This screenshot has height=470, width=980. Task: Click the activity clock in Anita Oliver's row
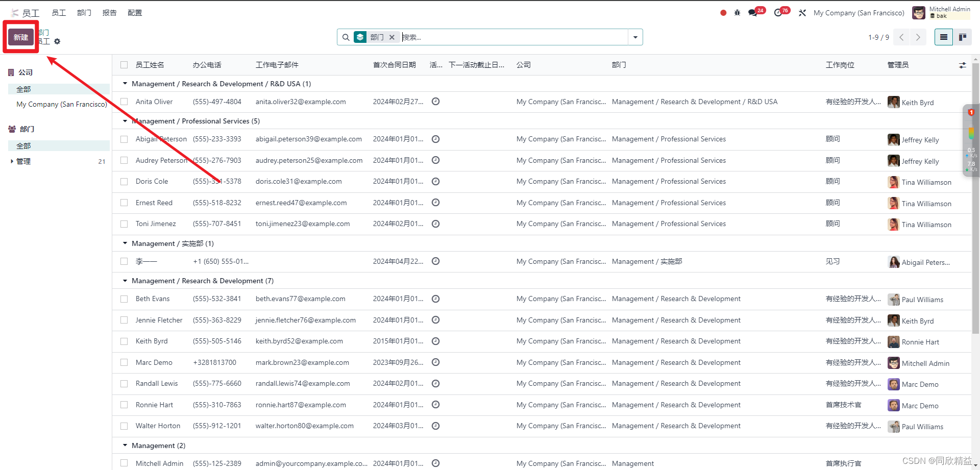(435, 102)
